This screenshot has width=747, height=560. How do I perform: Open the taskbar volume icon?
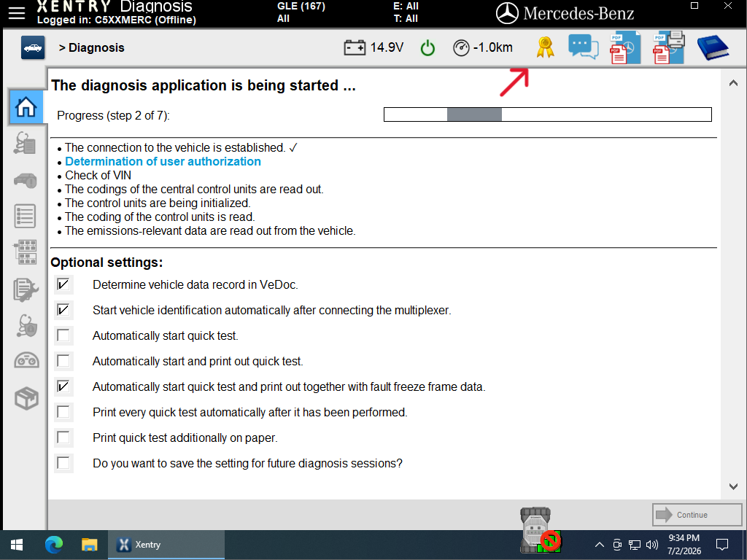651,544
